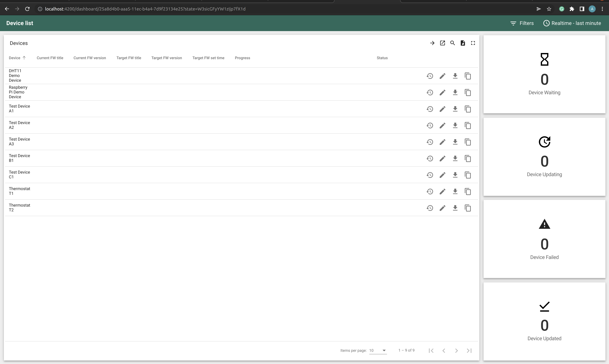Viewport: 609px width, 364px height.
Task: Sort by Status column header
Action: pos(382,58)
